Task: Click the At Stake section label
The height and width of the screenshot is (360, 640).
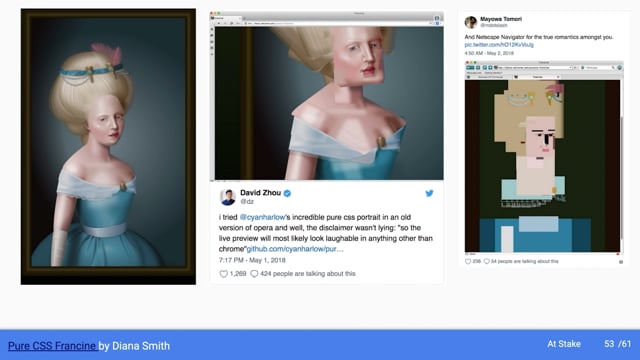Action: pos(564,344)
